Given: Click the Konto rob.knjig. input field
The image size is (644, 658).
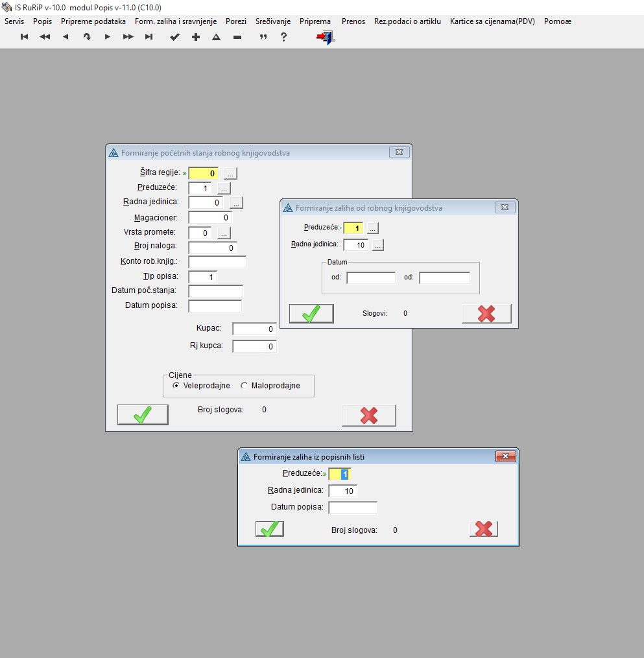Looking at the screenshot, I should (217, 262).
